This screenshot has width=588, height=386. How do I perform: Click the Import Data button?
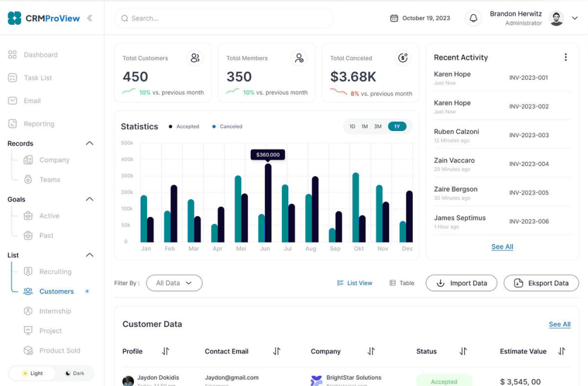461,283
